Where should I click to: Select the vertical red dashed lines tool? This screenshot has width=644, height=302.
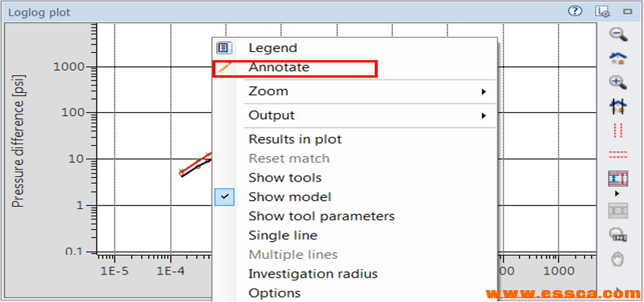coord(618,130)
